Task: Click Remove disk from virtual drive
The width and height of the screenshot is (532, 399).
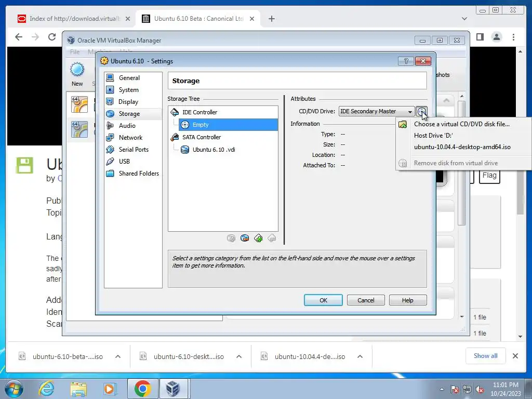Action: pos(456,163)
